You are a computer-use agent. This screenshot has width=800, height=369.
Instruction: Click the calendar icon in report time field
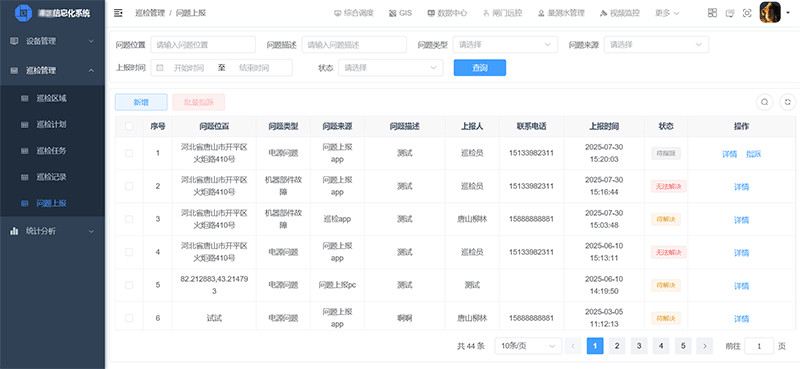160,68
